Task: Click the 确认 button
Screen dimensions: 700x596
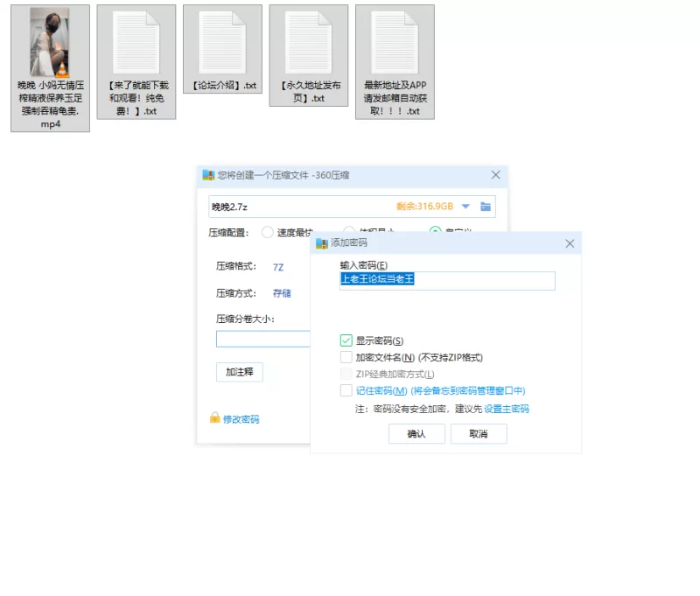Action: (x=416, y=434)
